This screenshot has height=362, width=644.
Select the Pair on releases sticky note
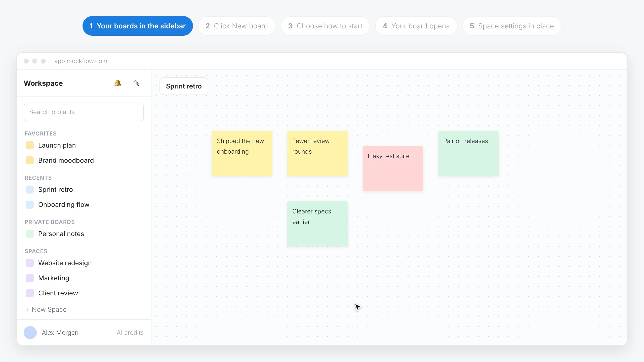coord(468,153)
